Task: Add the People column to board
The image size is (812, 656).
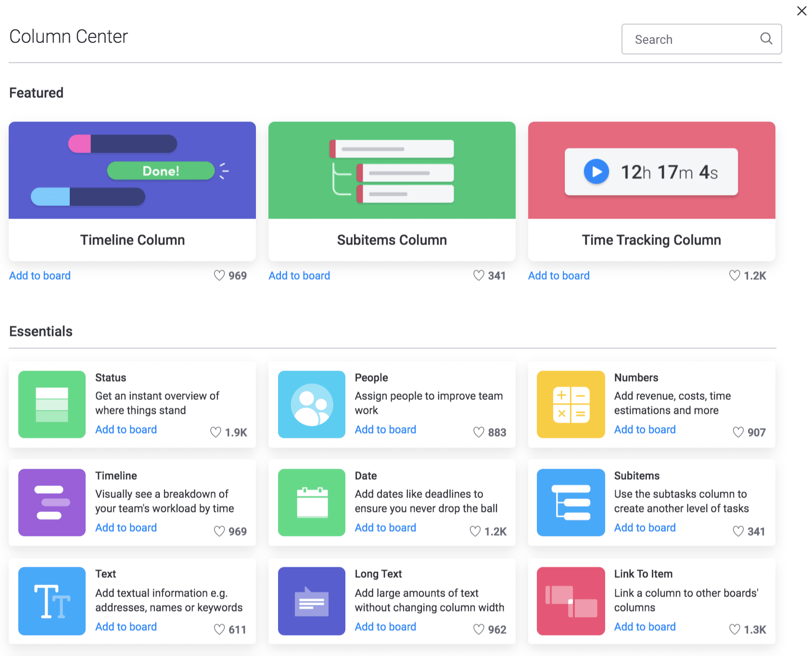Action: [385, 429]
